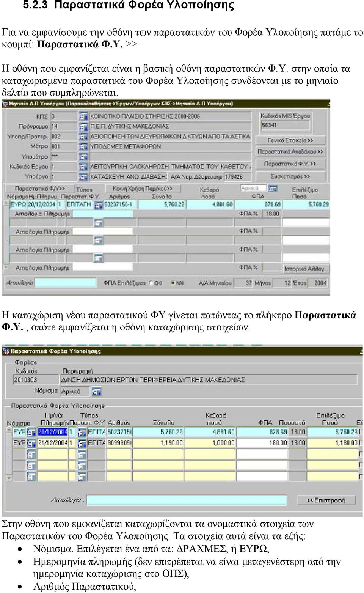Click the lookup icon next to ΕΠΙΤΑΓΗ type

(98, 205)
